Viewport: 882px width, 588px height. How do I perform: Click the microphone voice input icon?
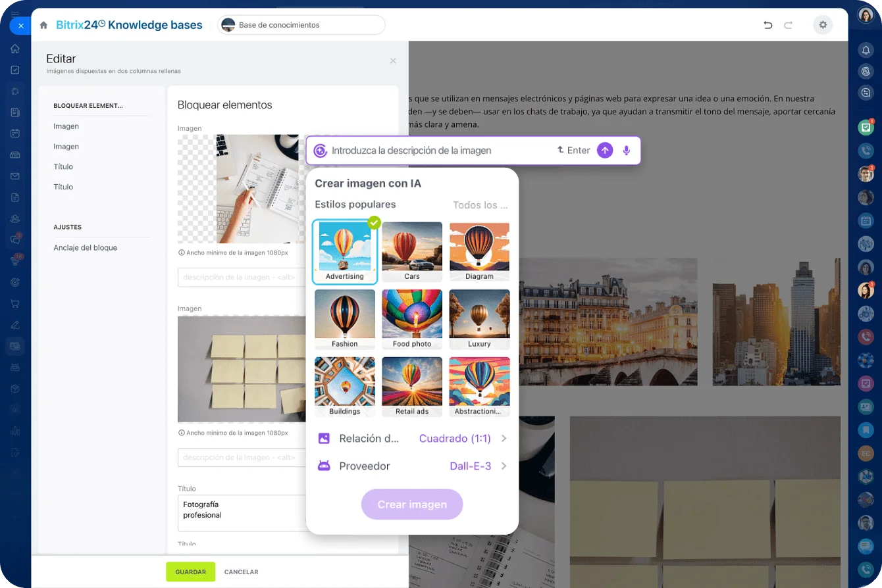click(626, 151)
